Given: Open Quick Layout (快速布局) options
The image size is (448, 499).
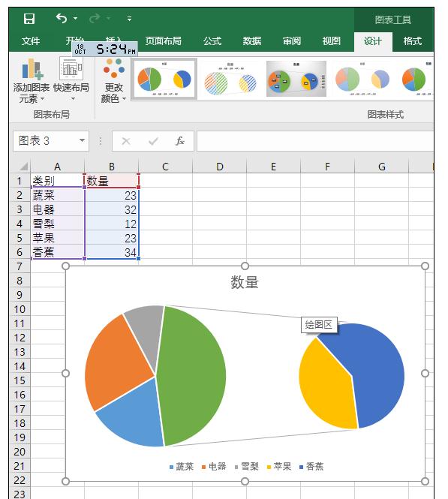Looking at the screenshot, I should point(71,80).
